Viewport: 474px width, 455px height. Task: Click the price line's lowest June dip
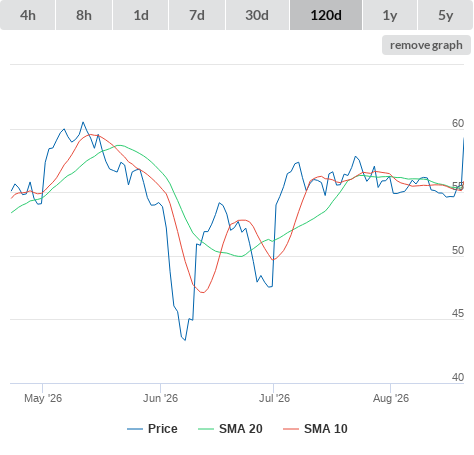click(185, 340)
